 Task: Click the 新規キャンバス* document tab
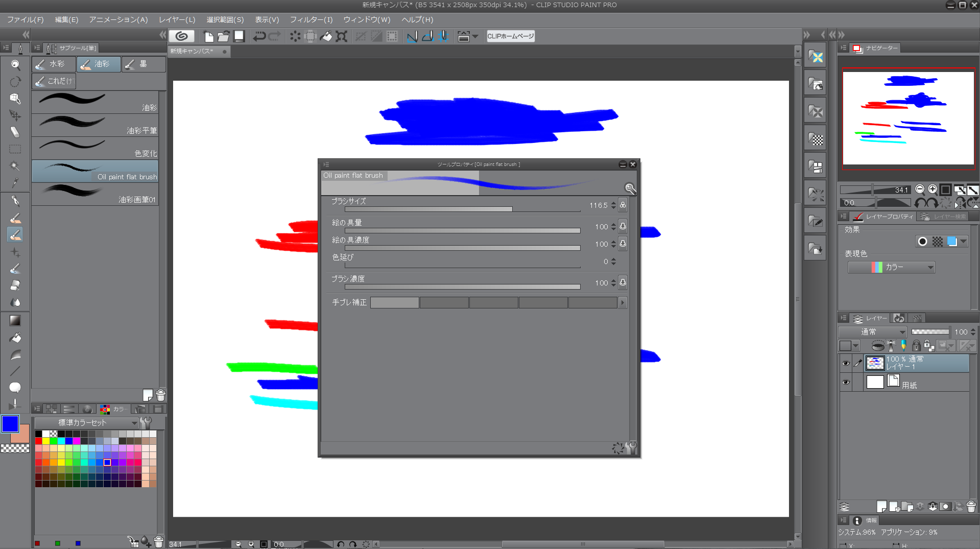tap(199, 51)
